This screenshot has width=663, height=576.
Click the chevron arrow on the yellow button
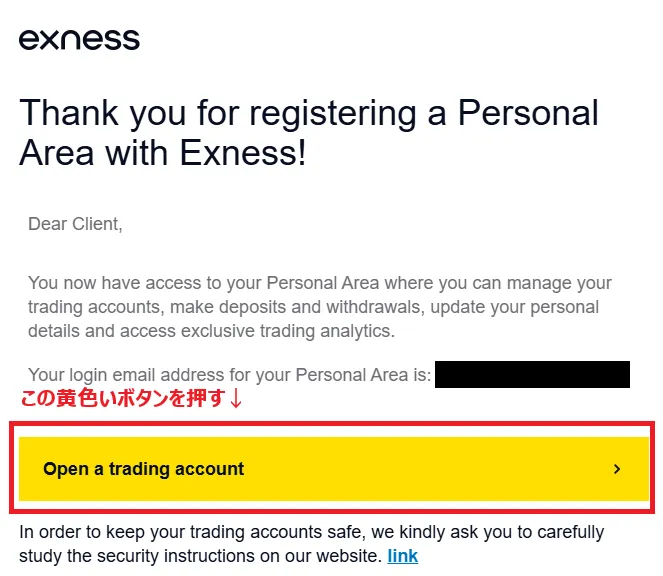pyautogui.click(x=617, y=469)
